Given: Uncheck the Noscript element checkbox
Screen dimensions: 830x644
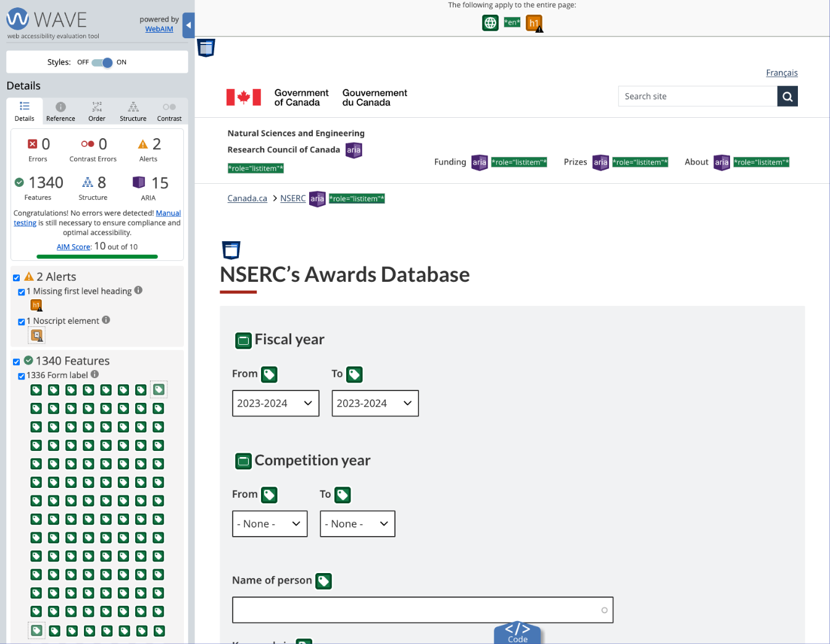Looking at the screenshot, I should pyautogui.click(x=22, y=321).
